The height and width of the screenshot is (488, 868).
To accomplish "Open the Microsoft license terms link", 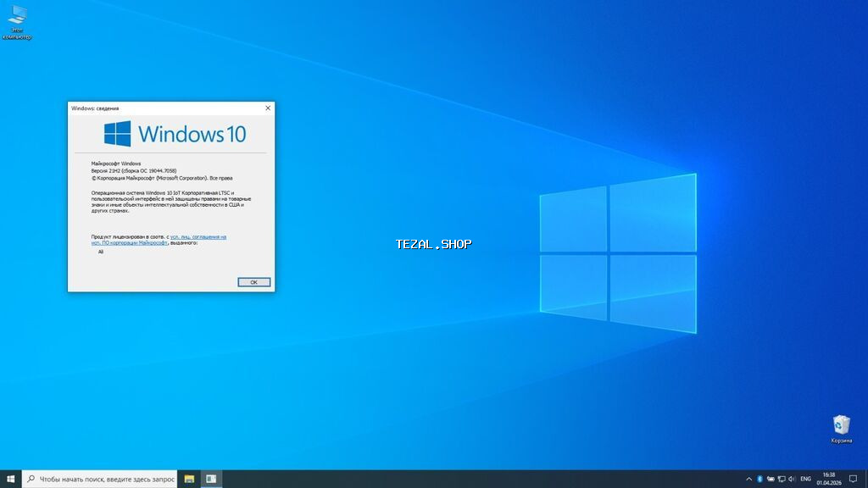I will click(x=198, y=237).
